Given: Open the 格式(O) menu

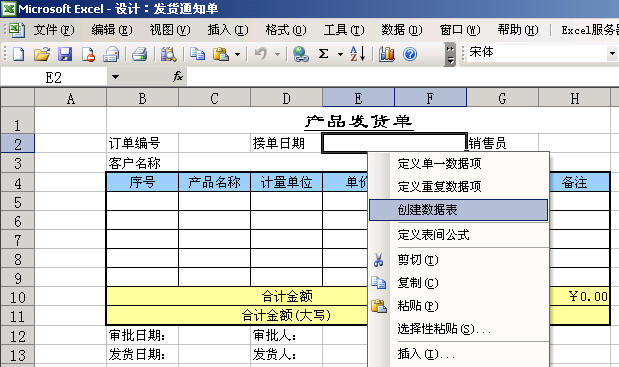Looking at the screenshot, I should click(x=286, y=30).
